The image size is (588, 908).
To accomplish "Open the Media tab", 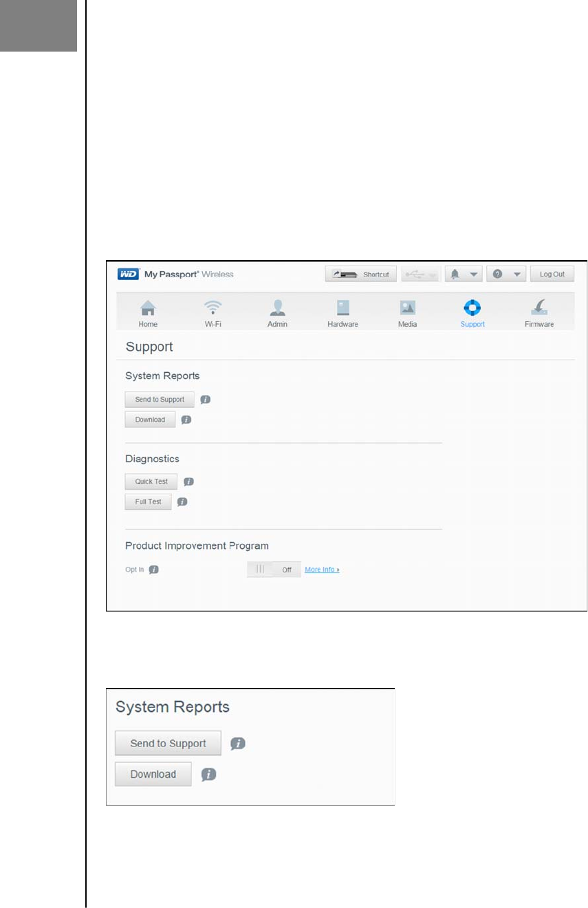I will (407, 313).
